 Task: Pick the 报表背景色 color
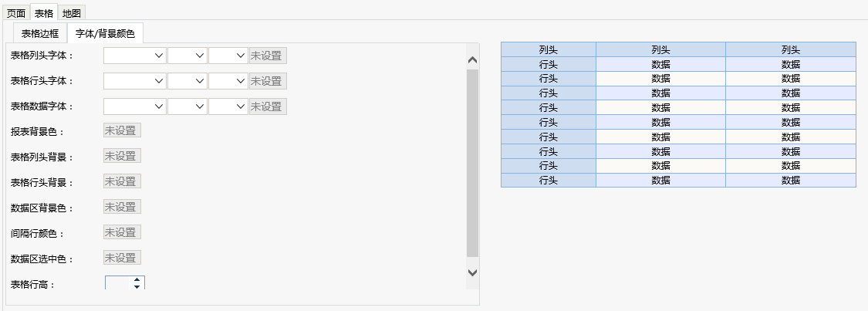123,130
